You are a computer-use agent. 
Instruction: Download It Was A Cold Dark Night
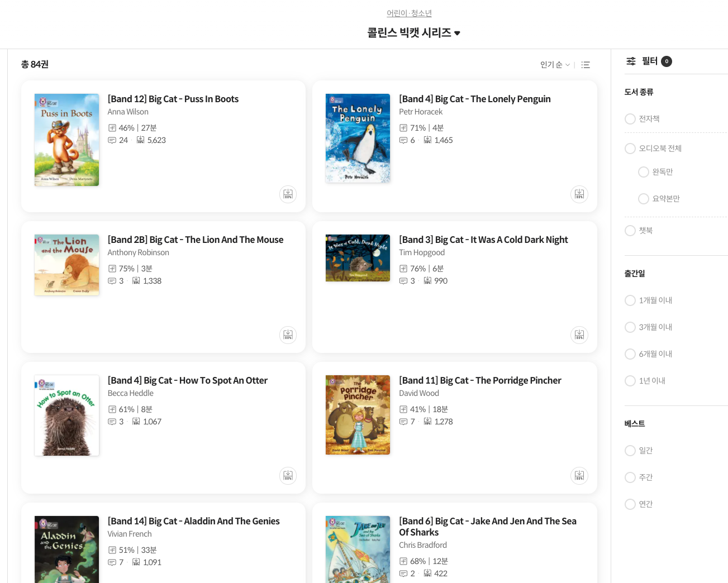[x=579, y=335]
